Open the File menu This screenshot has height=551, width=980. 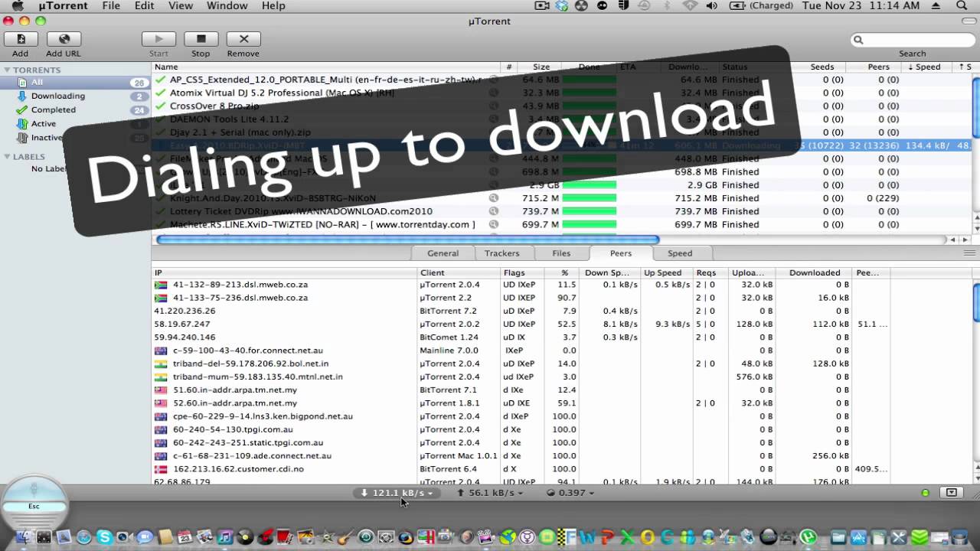pyautogui.click(x=111, y=6)
